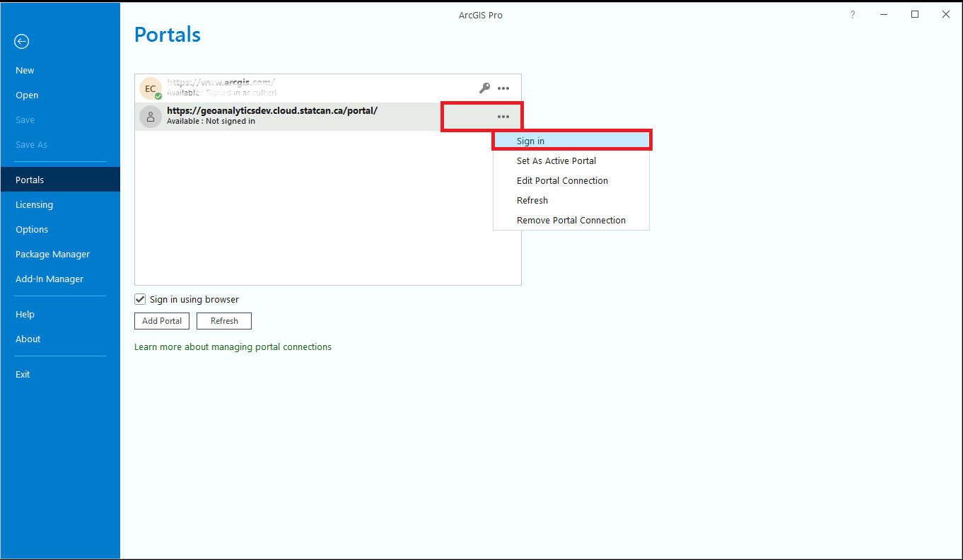
Task: Open the help question mark in title bar
Action: 853,15
